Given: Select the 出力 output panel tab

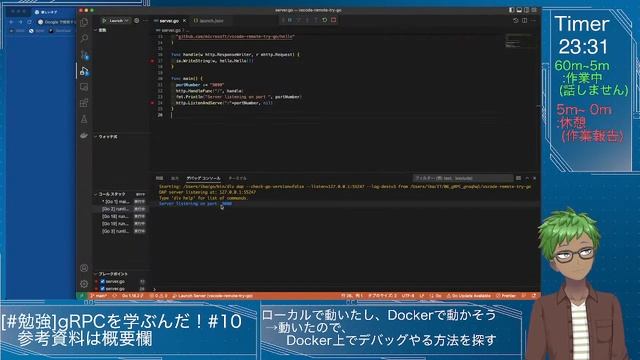Looking at the screenshot, I should [x=175, y=178].
